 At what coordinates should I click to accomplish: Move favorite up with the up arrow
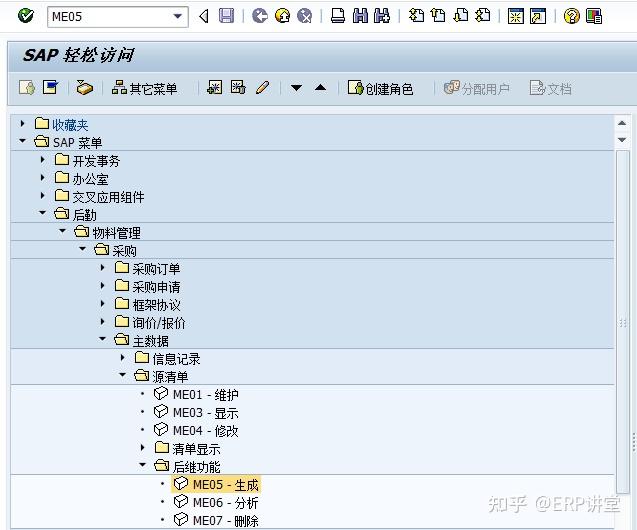tap(321, 87)
